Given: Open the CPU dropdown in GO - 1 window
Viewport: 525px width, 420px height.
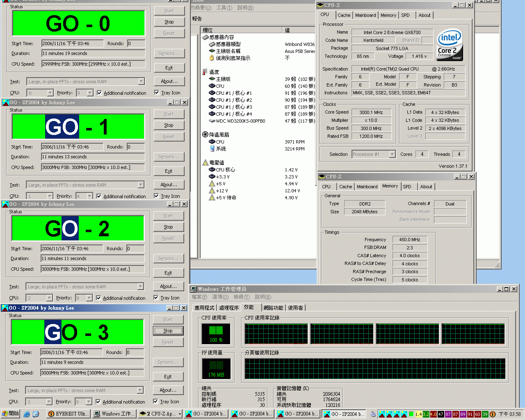Looking at the screenshot, I should (50, 196).
